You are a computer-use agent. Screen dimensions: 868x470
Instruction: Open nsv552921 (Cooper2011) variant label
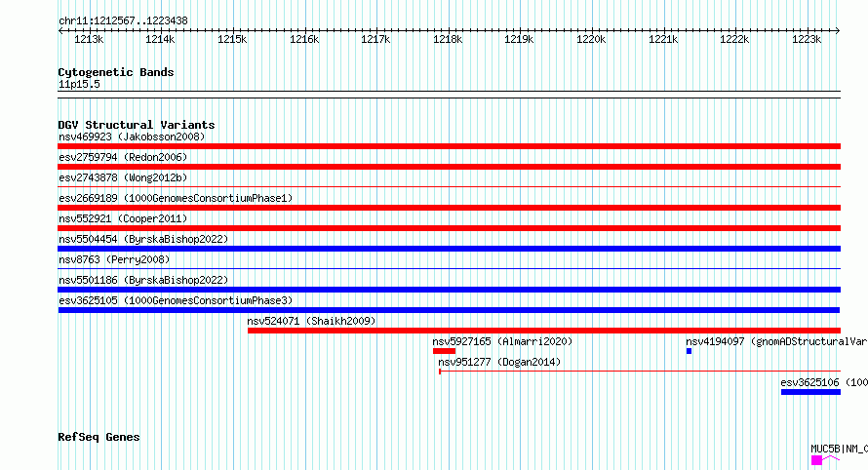point(124,218)
